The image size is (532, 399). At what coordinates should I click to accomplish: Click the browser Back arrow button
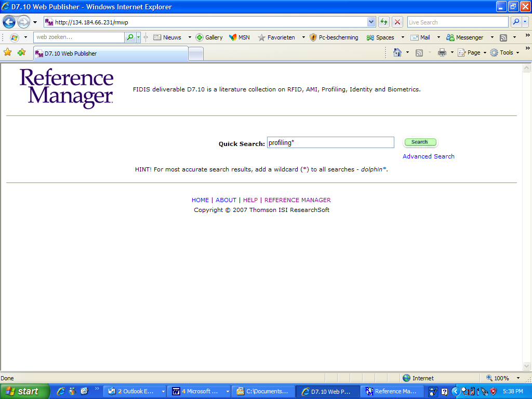(9, 22)
